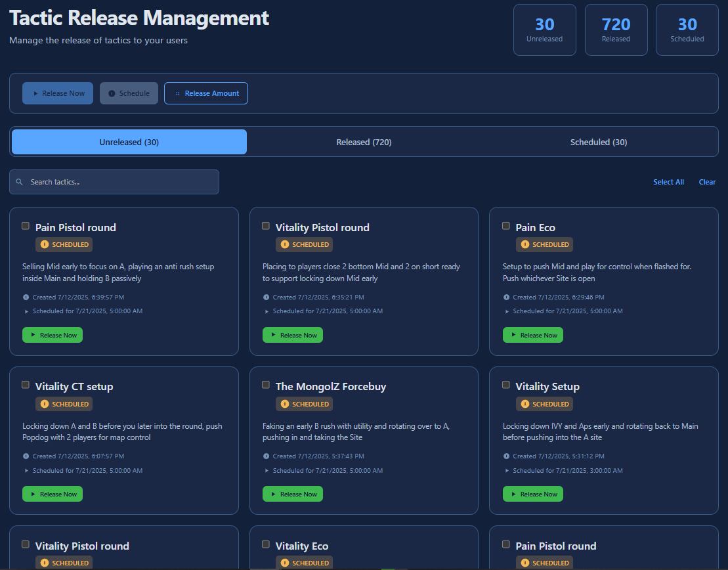The height and width of the screenshot is (570, 728).
Task: Click the Search tactics input field
Action: click(114, 182)
